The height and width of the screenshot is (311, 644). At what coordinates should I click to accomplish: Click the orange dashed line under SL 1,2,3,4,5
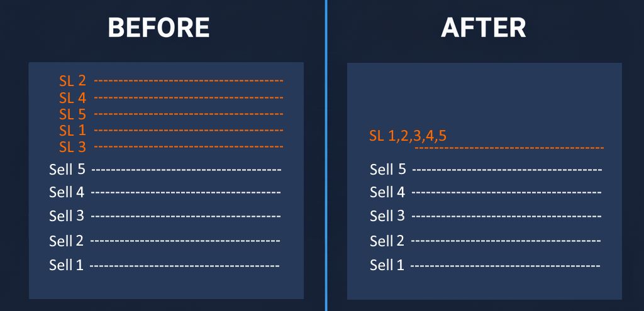click(509, 148)
